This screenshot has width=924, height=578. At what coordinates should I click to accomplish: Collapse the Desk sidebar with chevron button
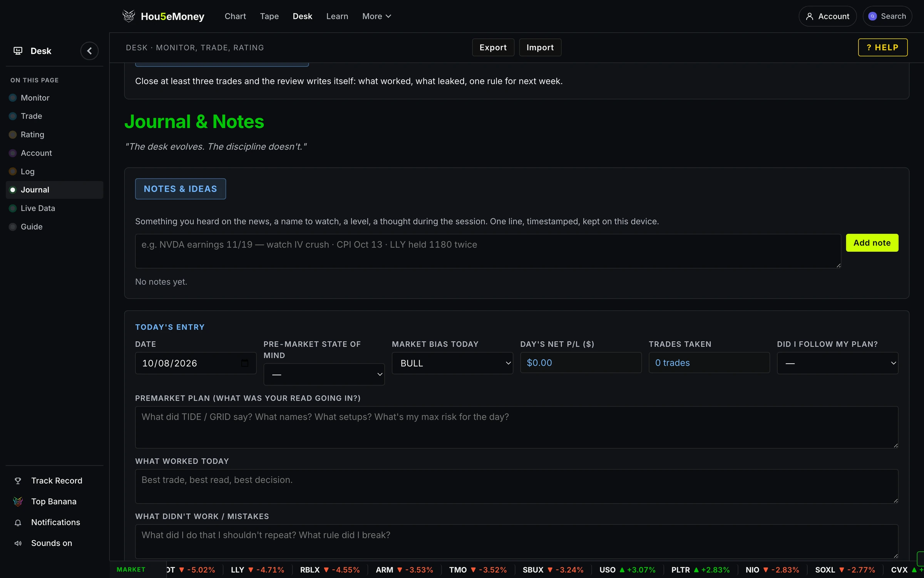click(x=89, y=51)
